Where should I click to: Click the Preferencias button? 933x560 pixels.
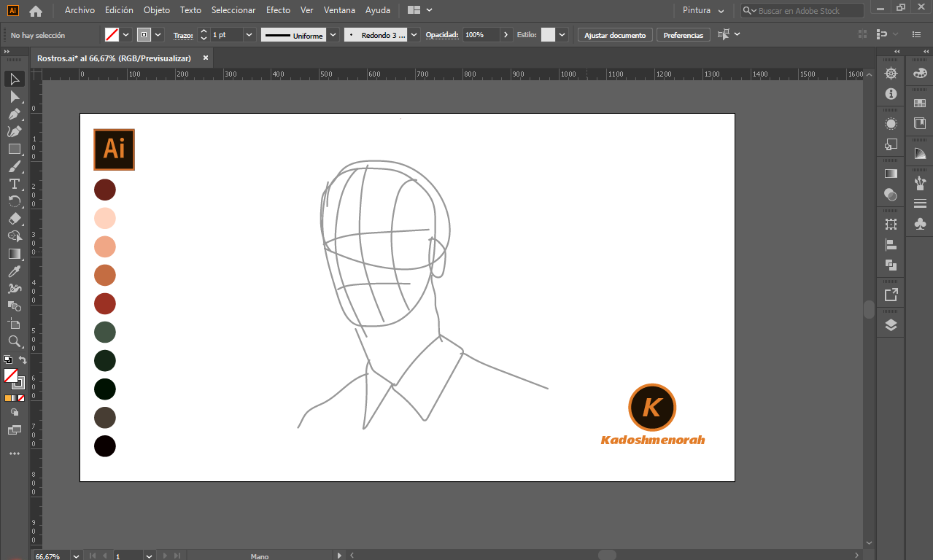click(x=684, y=35)
